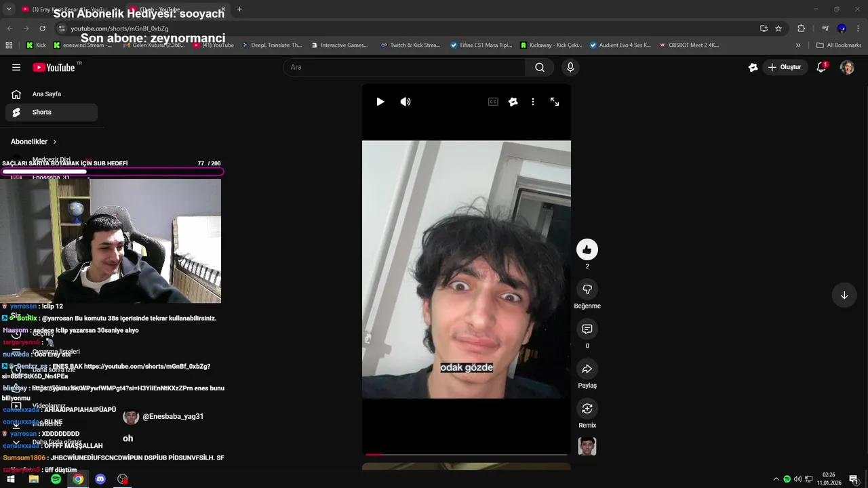Open the Kick bookmark
Image resolution: width=868 pixels, height=488 pixels.
pyautogui.click(x=36, y=45)
